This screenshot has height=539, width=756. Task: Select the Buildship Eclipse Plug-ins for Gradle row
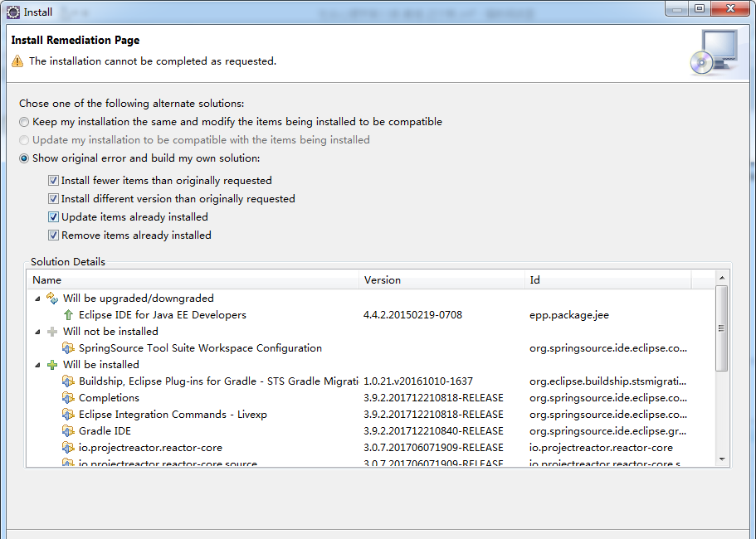point(218,381)
